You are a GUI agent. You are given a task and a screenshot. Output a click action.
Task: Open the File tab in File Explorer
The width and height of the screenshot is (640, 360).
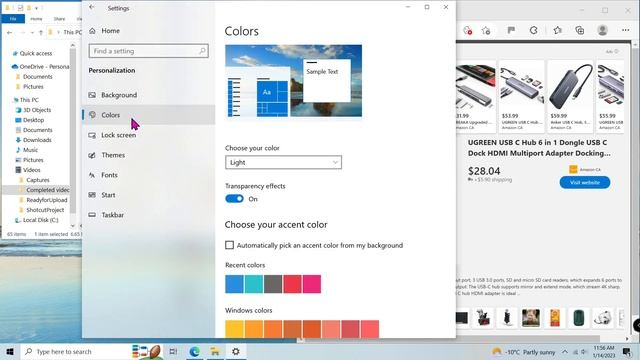13,19
